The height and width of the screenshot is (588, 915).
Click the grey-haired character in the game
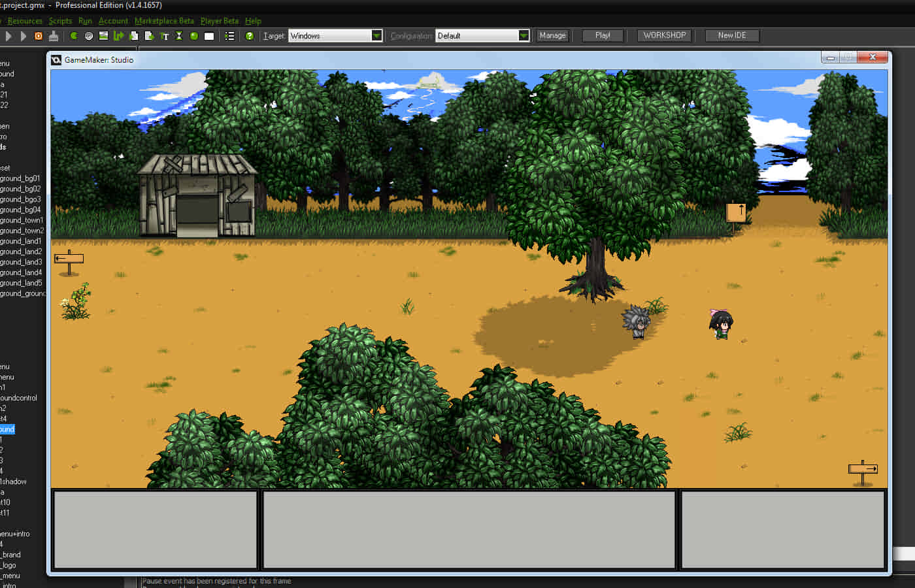coord(636,321)
